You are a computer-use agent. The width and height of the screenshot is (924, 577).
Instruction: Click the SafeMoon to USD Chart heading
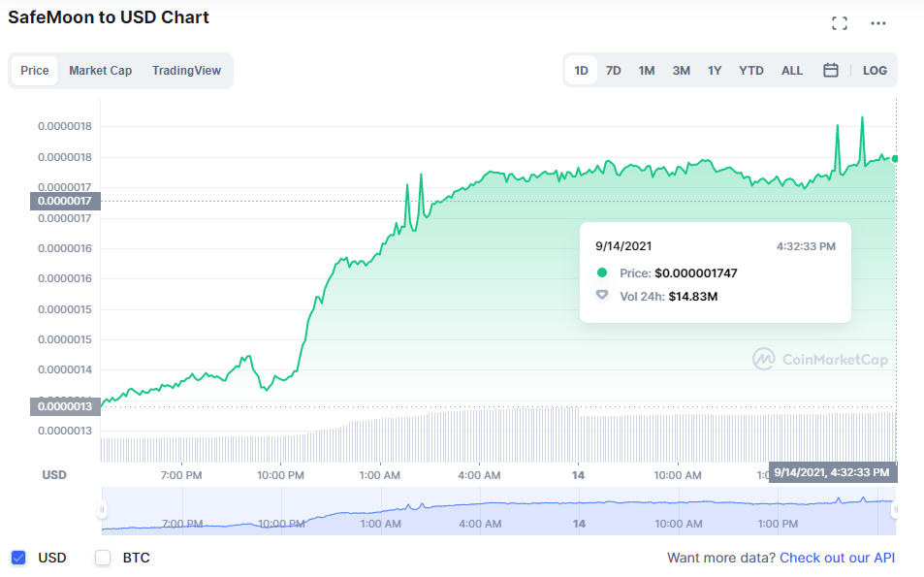point(109,17)
